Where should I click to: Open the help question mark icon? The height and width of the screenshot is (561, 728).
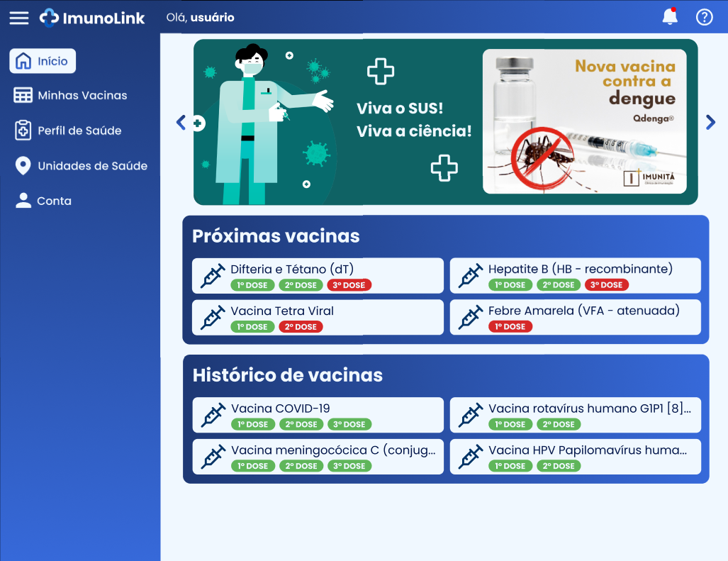704,17
